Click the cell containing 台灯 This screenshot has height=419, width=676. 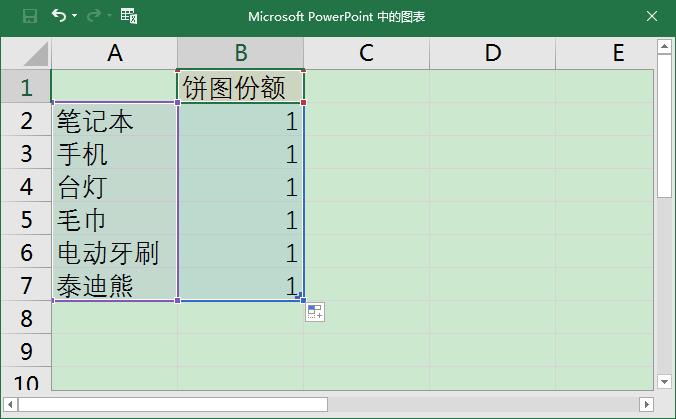(x=115, y=186)
